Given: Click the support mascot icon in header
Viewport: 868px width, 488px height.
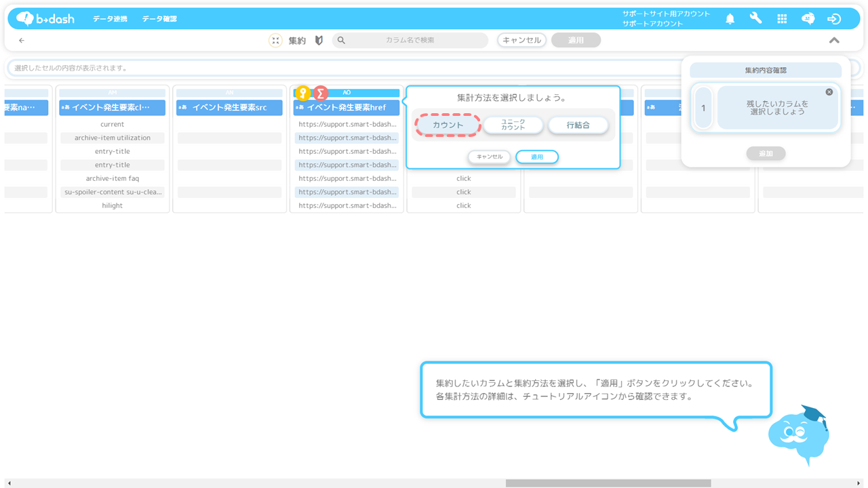Looking at the screenshot, I should 808,19.
